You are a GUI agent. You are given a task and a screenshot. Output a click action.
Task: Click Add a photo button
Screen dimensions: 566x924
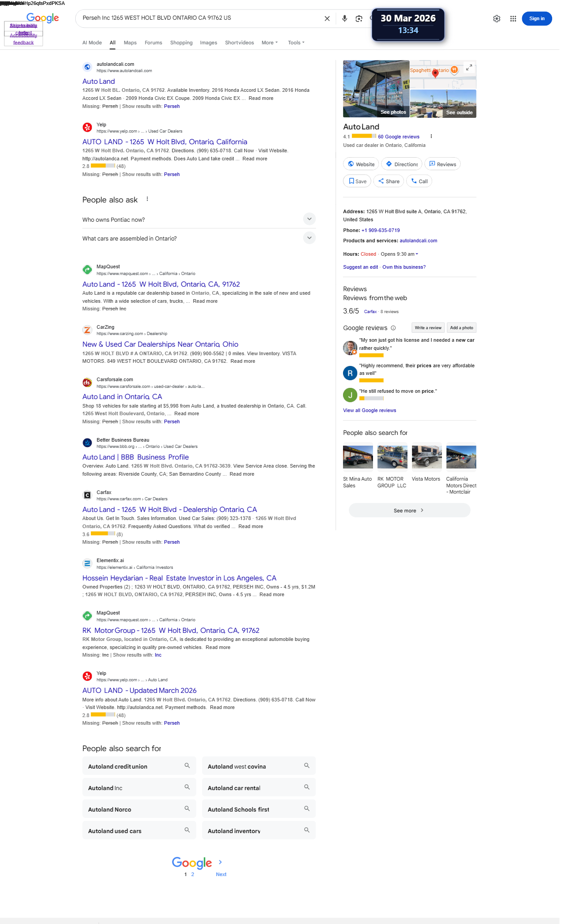(462, 327)
